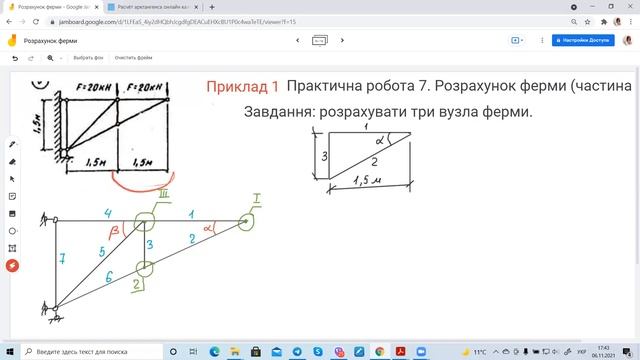Open the zoom magnifier control
The height and width of the screenshot is (360, 640).
point(50,58)
